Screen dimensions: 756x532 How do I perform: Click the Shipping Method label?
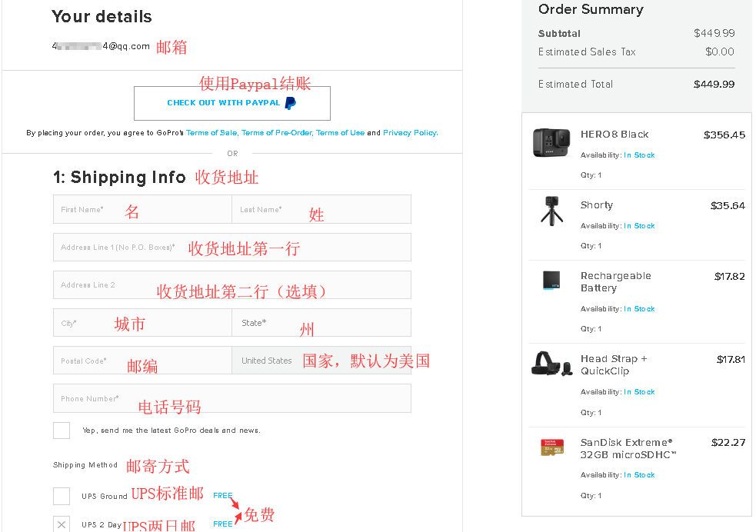pyautogui.click(x=85, y=465)
